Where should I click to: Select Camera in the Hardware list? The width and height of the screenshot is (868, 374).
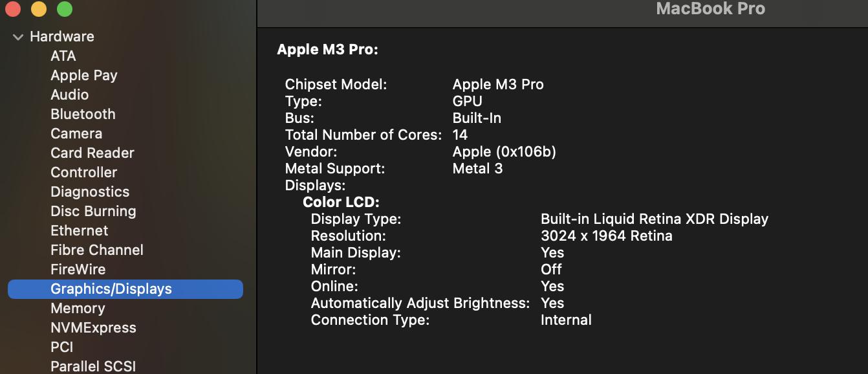pos(76,133)
